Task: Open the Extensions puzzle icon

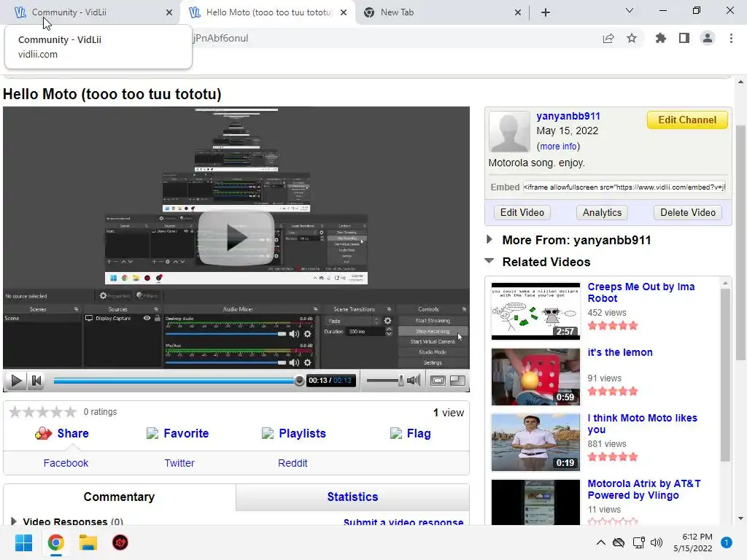Action: [660, 38]
